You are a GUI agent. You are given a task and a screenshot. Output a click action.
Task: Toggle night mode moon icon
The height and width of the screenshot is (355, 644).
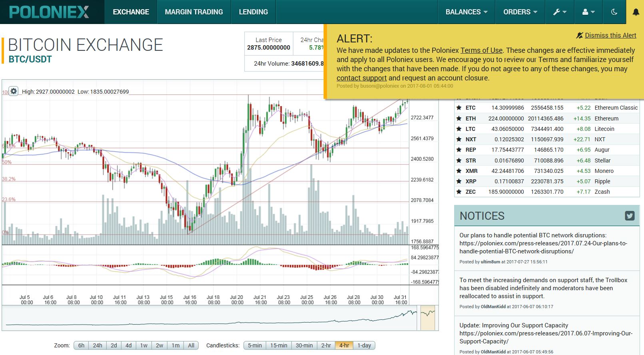[x=614, y=12]
